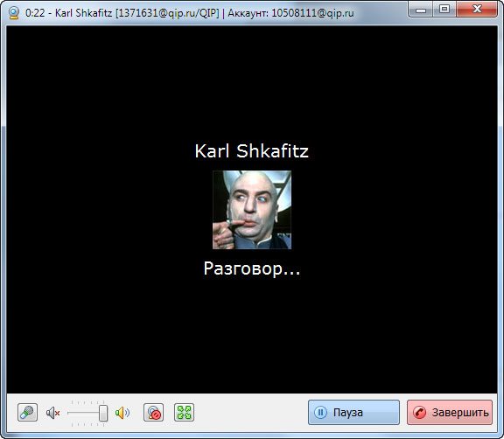This screenshot has width=504, height=439.
Task: Open the window menu via the webcam title icon
Action: 14,13
